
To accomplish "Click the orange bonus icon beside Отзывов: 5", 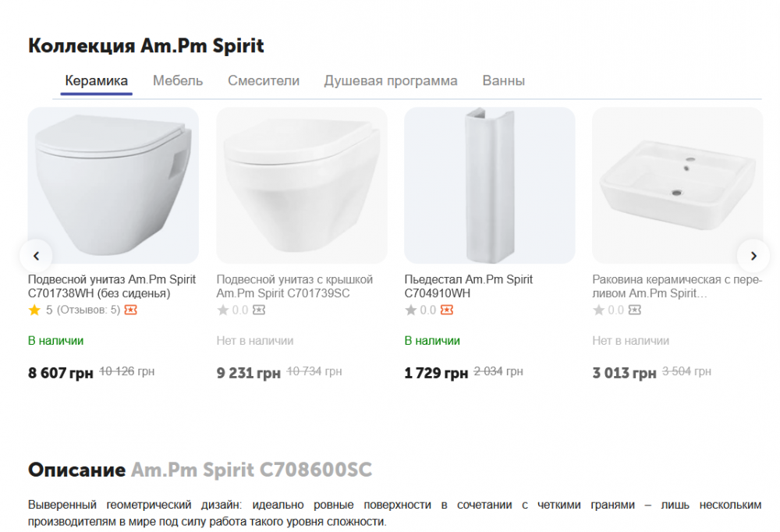I will [131, 310].
